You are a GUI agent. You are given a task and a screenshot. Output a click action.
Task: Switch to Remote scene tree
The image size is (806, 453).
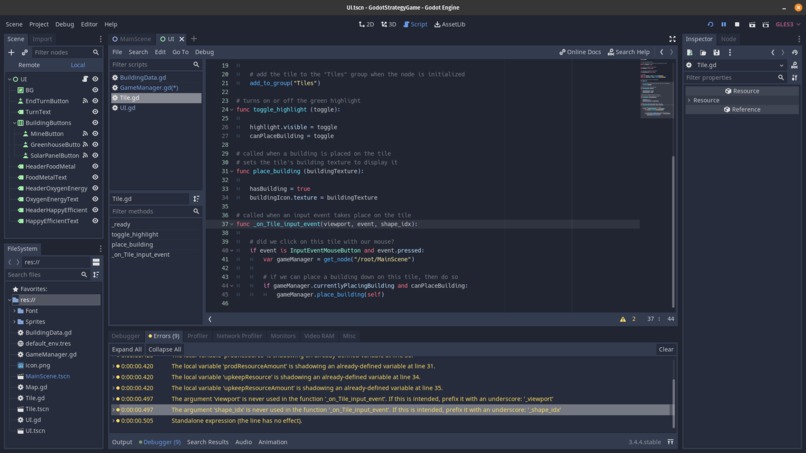[29, 65]
